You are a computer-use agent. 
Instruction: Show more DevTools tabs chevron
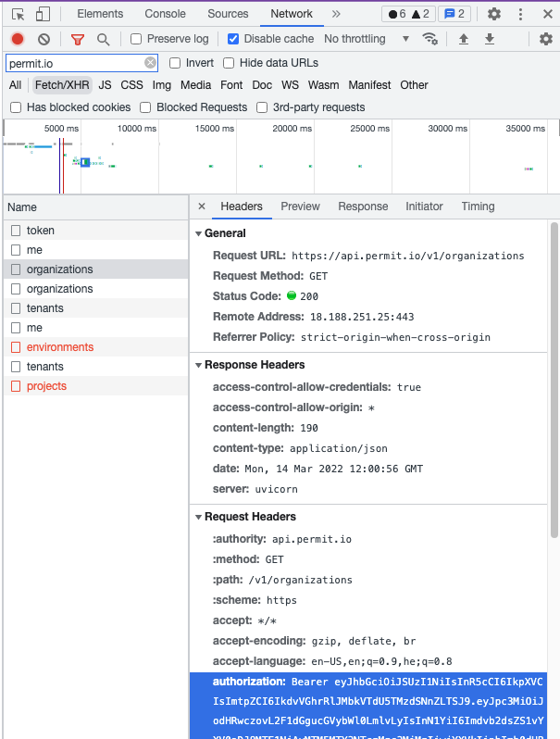pos(336,14)
